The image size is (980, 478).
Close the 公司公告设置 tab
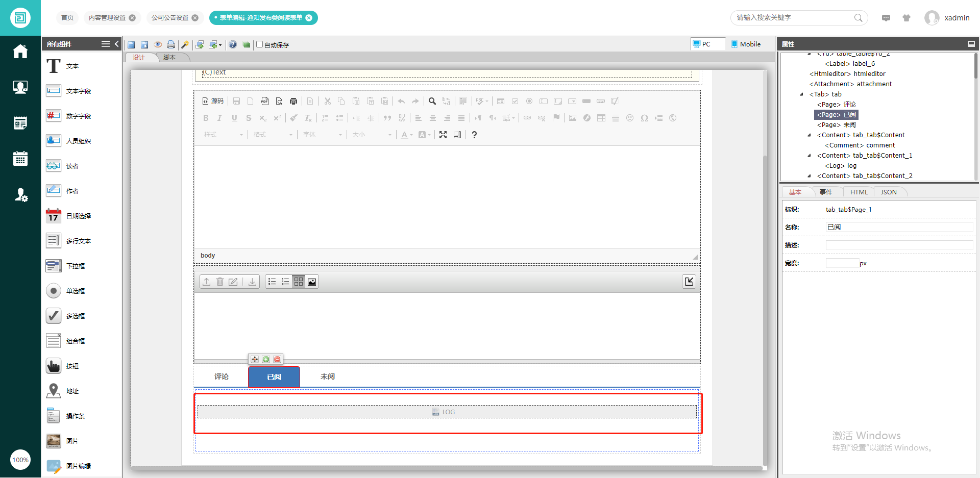(x=195, y=18)
